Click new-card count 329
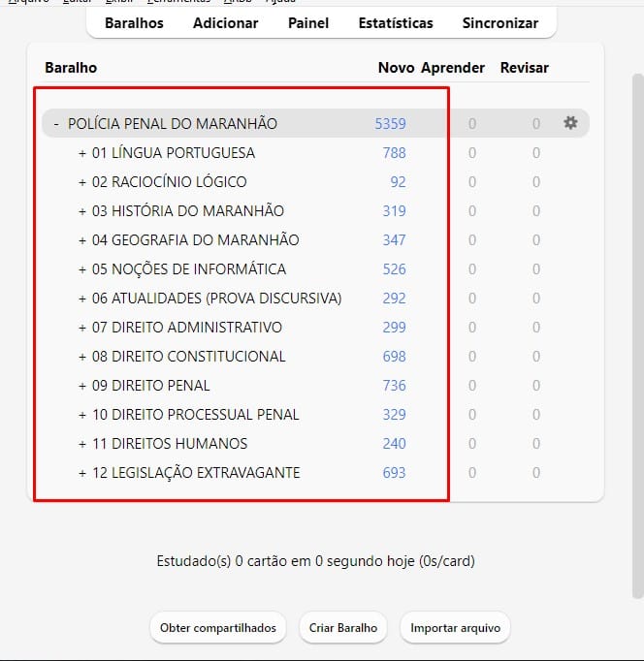The image size is (644, 661). click(394, 415)
